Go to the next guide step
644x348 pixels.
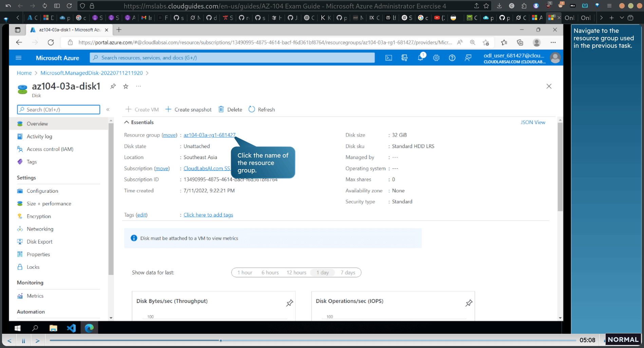[x=38, y=341]
